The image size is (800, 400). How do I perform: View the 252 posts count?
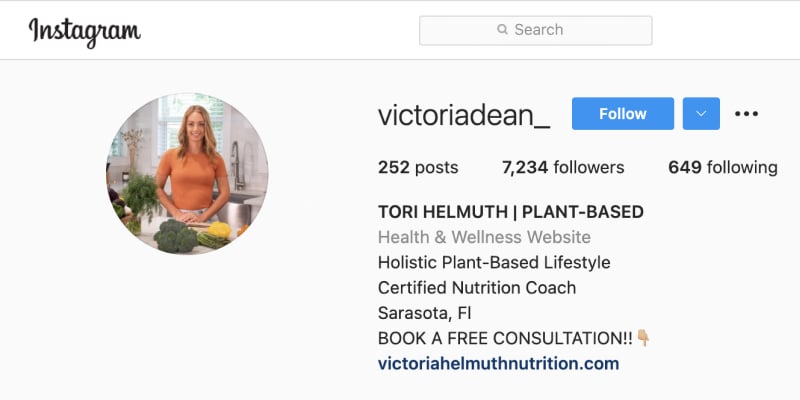[x=418, y=167]
